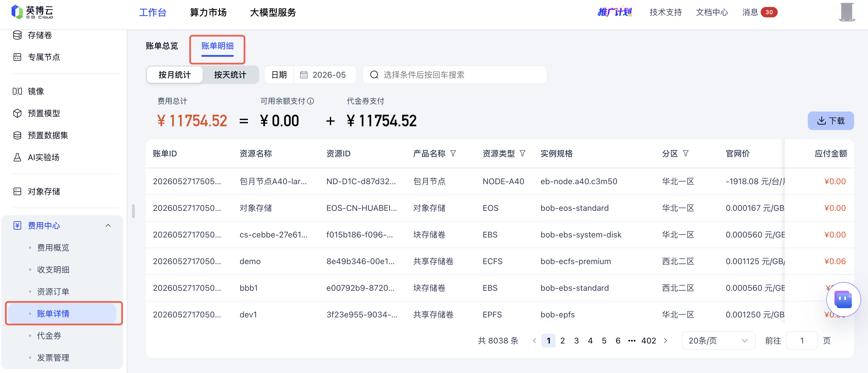Viewport: 868px width, 373px height.
Task: Click resource name 包月节点A40-lar...
Action: point(273,182)
